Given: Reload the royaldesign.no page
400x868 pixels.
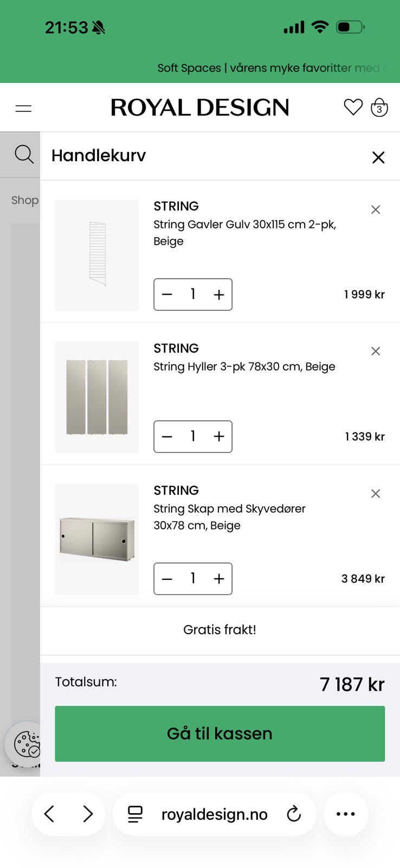Looking at the screenshot, I should [x=294, y=814].
